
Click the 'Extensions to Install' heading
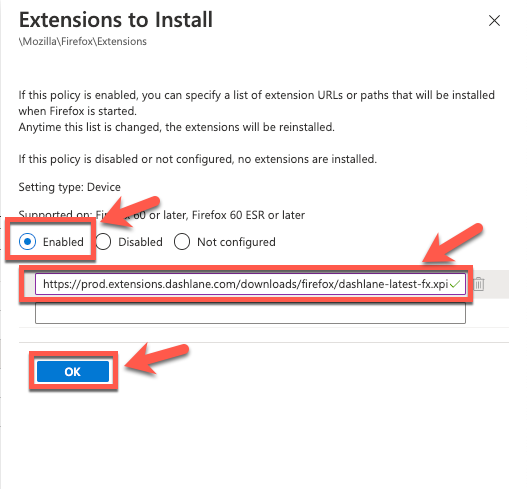click(x=116, y=20)
